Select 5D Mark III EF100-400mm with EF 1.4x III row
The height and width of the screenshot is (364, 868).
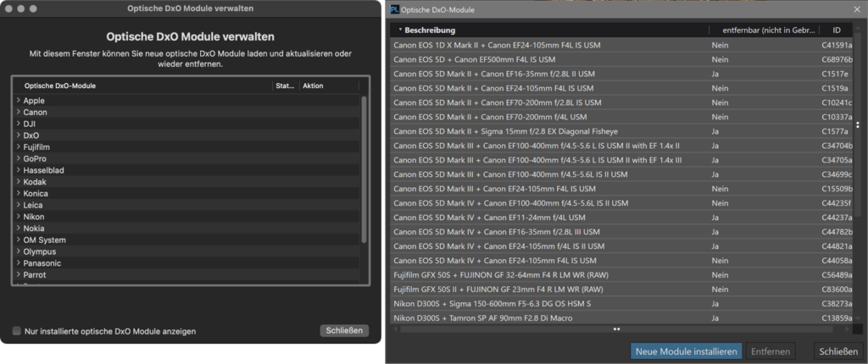(622, 160)
